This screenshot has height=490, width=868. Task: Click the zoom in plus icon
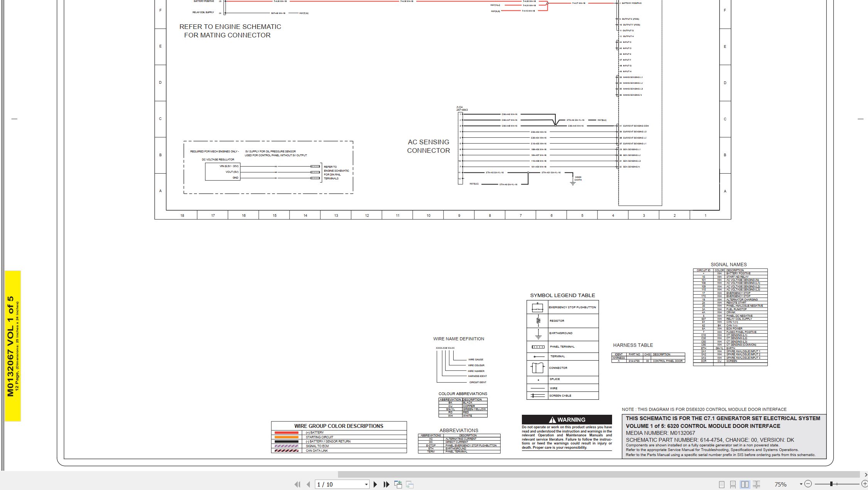tap(865, 484)
